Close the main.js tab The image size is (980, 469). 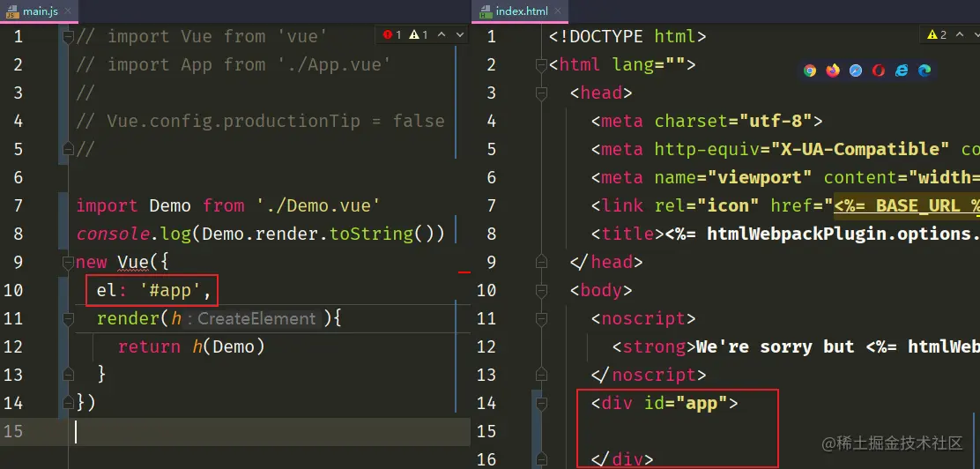click(x=68, y=11)
